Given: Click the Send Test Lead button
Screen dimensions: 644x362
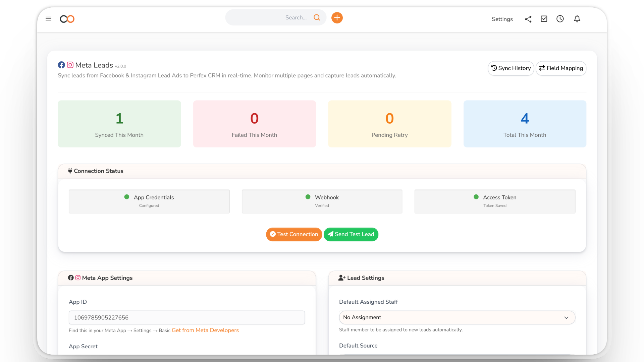Looking at the screenshot, I should [x=351, y=234].
